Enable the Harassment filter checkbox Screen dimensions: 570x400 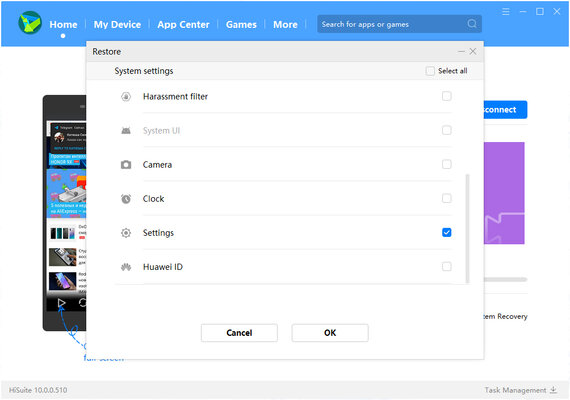coord(446,96)
